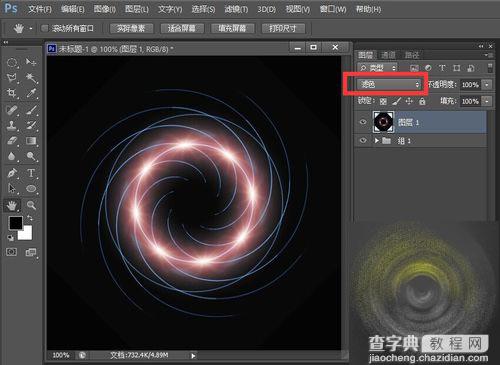Select the Ellipse shape tool

31,189
